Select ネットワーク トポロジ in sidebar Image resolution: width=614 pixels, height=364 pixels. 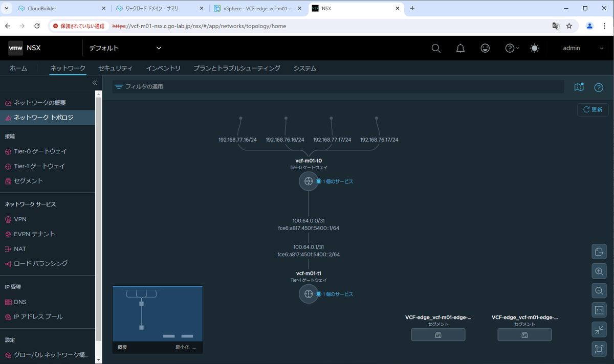click(48, 118)
